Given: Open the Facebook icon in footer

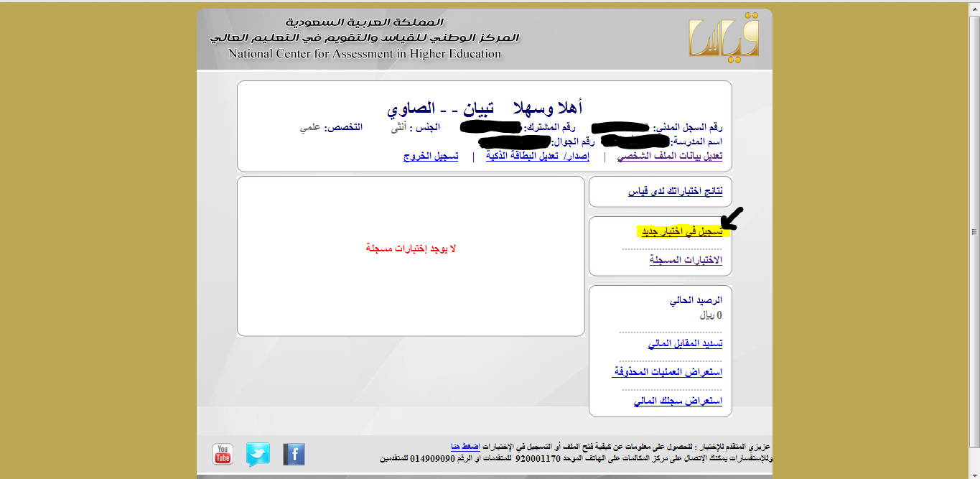Looking at the screenshot, I should pos(294,454).
